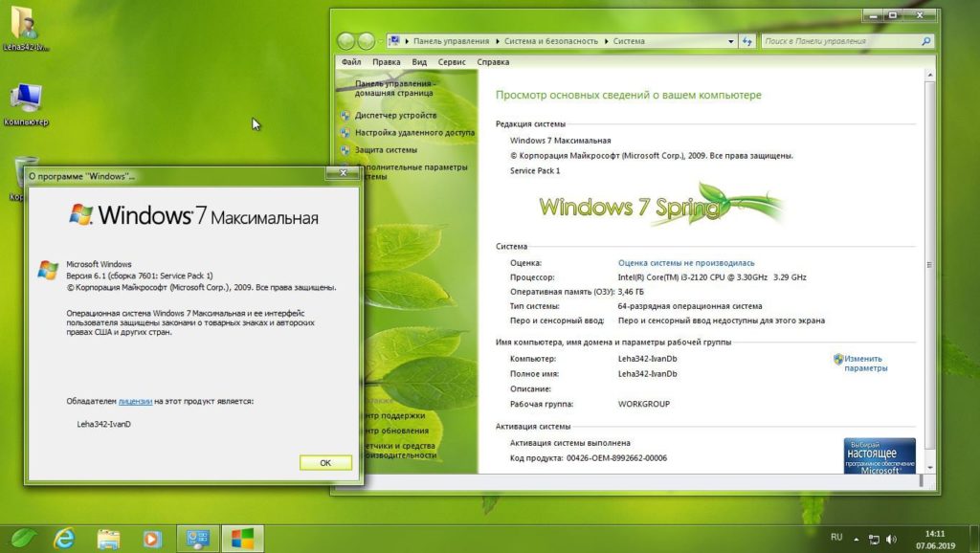Activate the About Windows taskbar button
The height and width of the screenshot is (553, 980).
242,538
